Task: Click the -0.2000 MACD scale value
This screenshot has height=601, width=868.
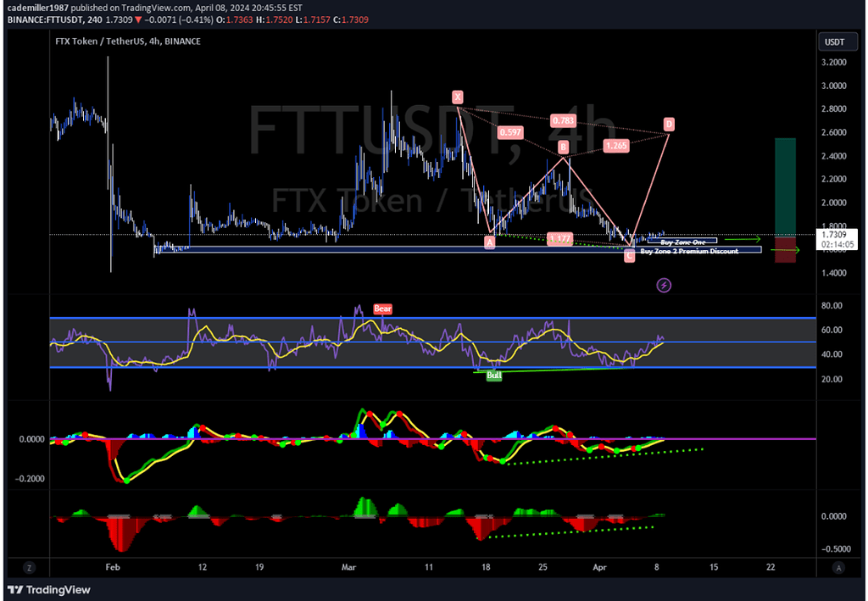Action: click(x=31, y=479)
